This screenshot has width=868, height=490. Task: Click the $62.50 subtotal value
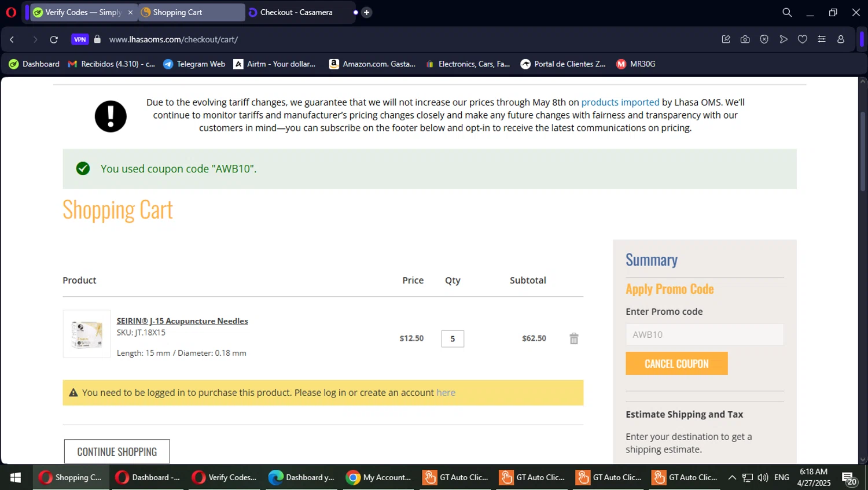[534, 338]
